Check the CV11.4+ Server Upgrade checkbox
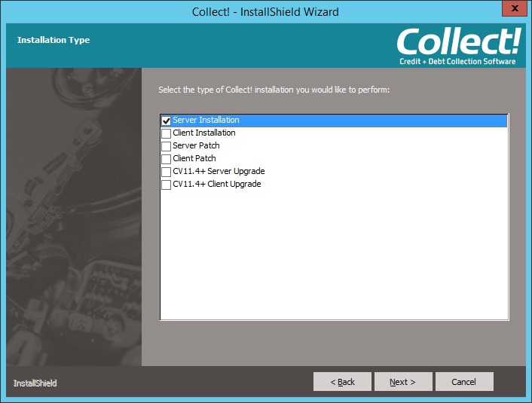Image resolution: width=532 pixels, height=403 pixels. pos(166,172)
